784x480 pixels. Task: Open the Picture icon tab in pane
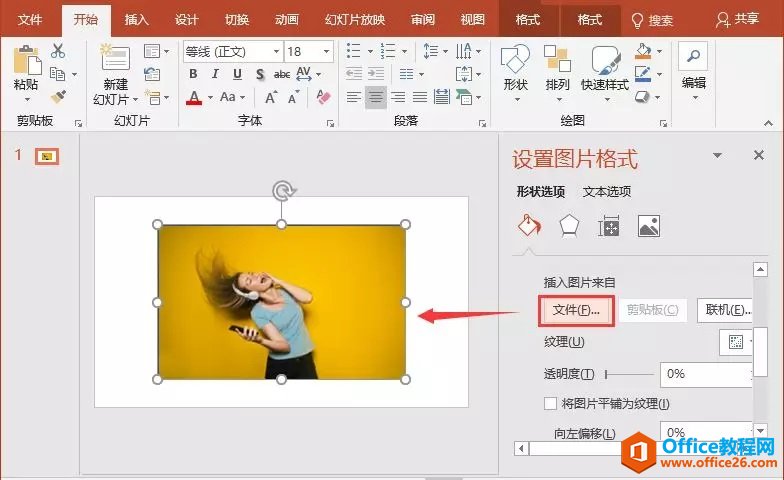click(x=648, y=226)
